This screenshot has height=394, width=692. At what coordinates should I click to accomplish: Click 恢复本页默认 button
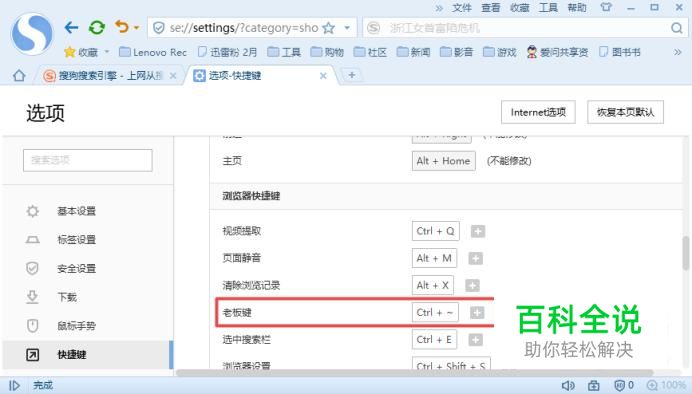[625, 112]
